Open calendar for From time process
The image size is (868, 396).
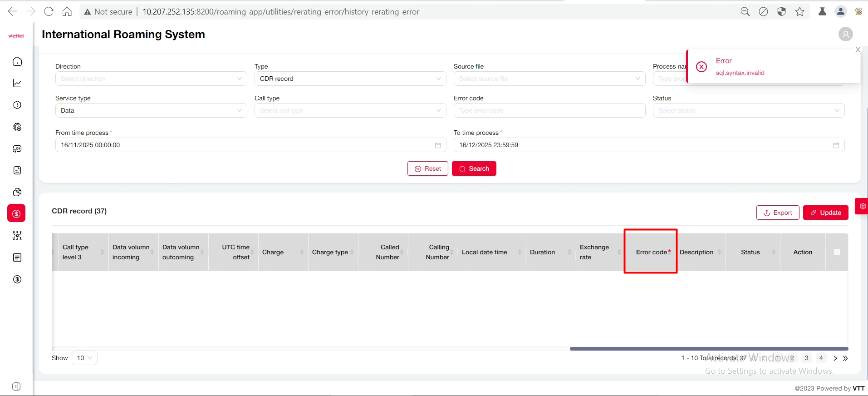coord(437,145)
